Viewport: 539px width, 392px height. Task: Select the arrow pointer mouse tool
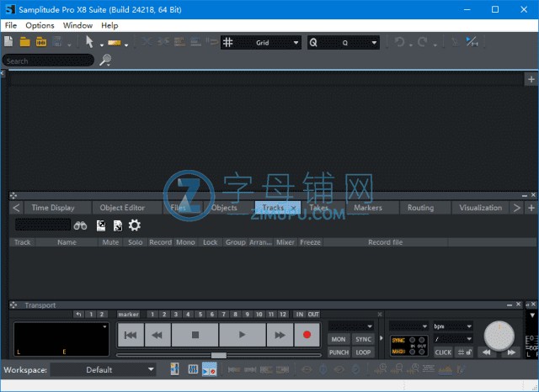[89, 42]
